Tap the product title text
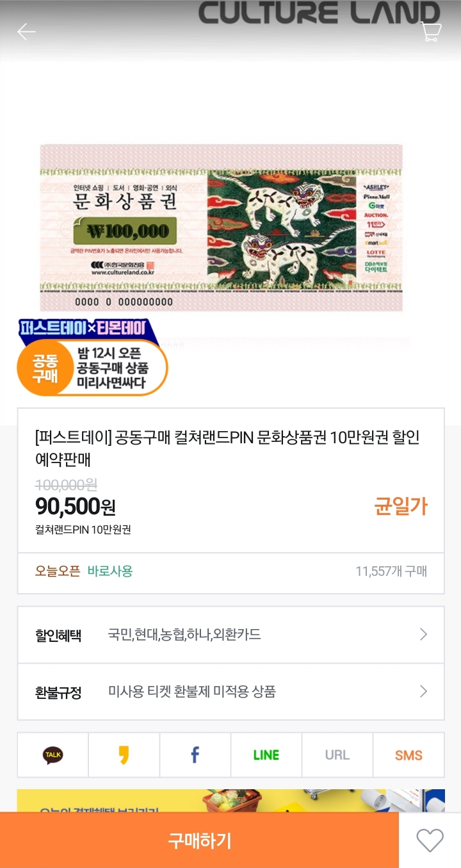The height and width of the screenshot is (868, 461). [x=227, y=448]
